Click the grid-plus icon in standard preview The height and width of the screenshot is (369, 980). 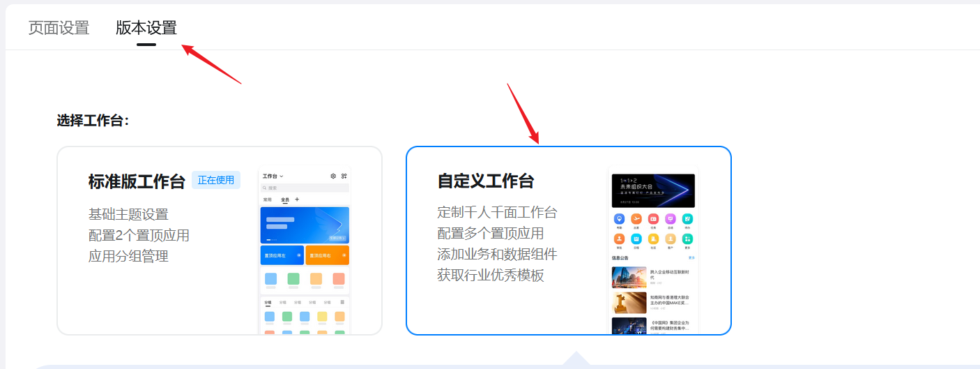pyautogui.click(x=344, y=176)
